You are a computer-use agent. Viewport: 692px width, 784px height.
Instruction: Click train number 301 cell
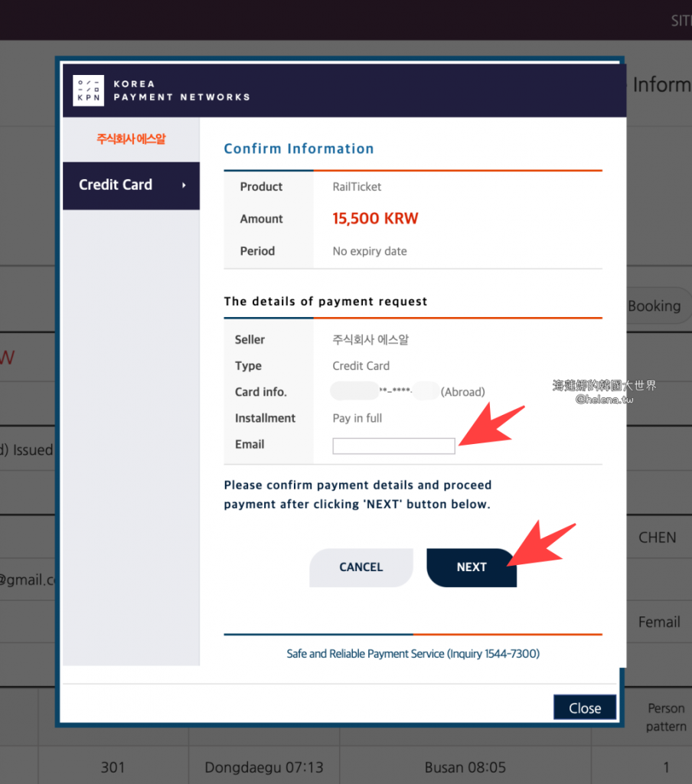tap(113, 767)
